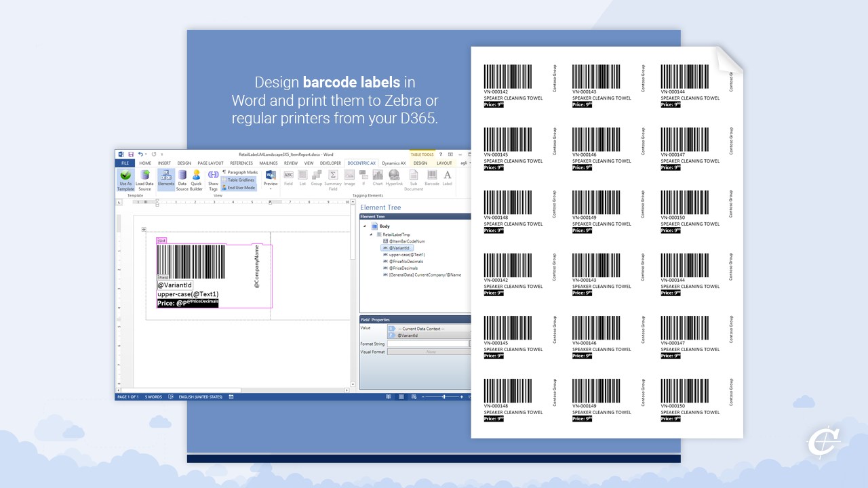Toggle End User Mode

pyautogui.click(x=239, y=188)
